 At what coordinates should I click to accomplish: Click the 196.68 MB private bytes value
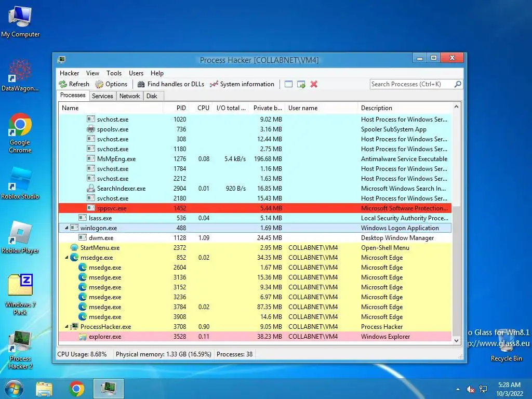pyautogui.click(x=268, y=159)
